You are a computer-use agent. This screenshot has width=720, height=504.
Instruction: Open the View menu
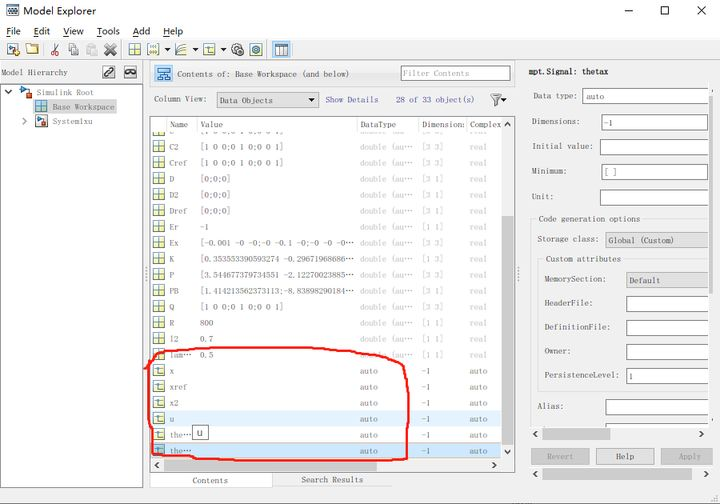coord(73,31)
